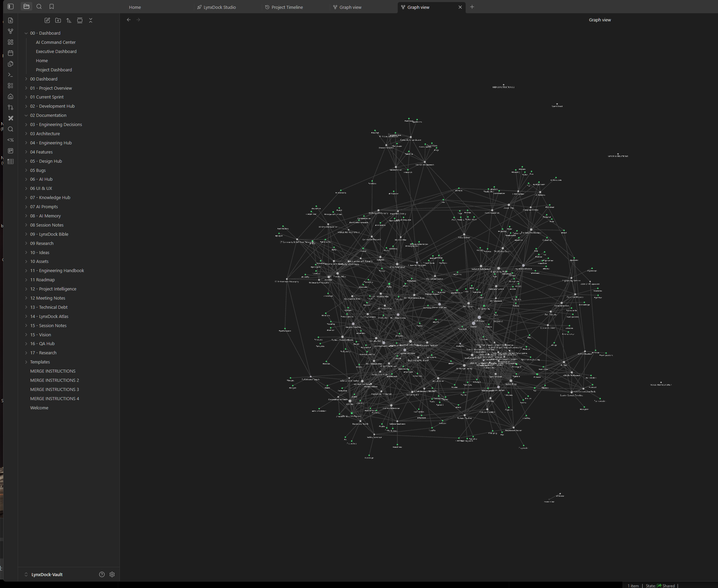Image resolution: width=718 pixels, height=588 pixels.
Task: Open today's daily note calendar icon
Action: pos(11,53)
